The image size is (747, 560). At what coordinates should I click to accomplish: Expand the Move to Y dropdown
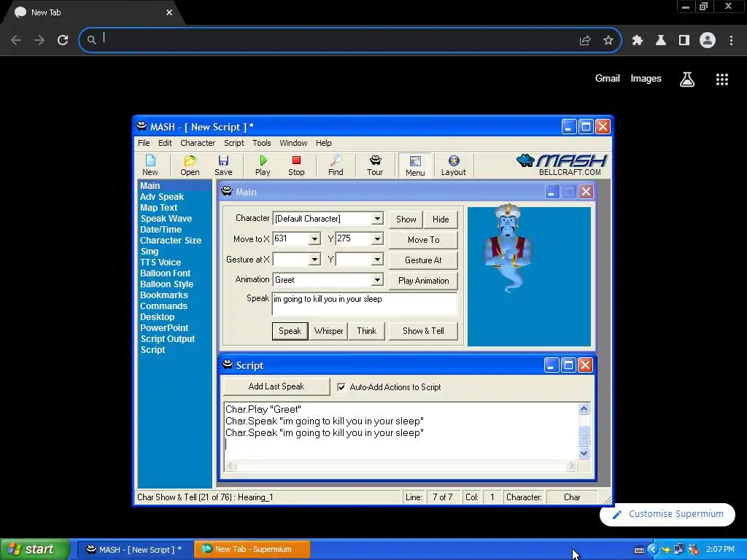377,239
